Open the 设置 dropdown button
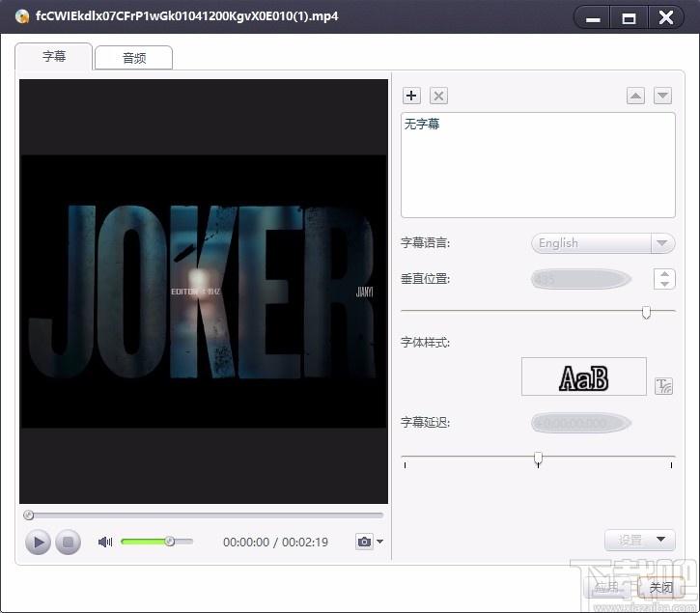700x613 pixels. 639,540
